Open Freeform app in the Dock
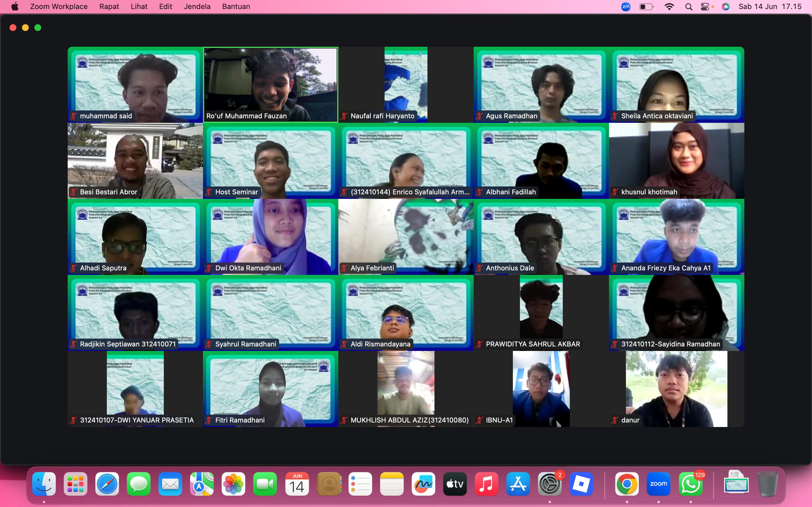This screenshot has width=812, height=507. (423, 484)
